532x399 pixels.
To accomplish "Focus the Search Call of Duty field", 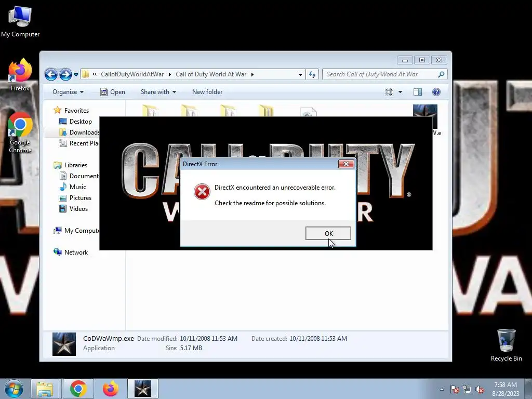I will [x=384, y=74].
